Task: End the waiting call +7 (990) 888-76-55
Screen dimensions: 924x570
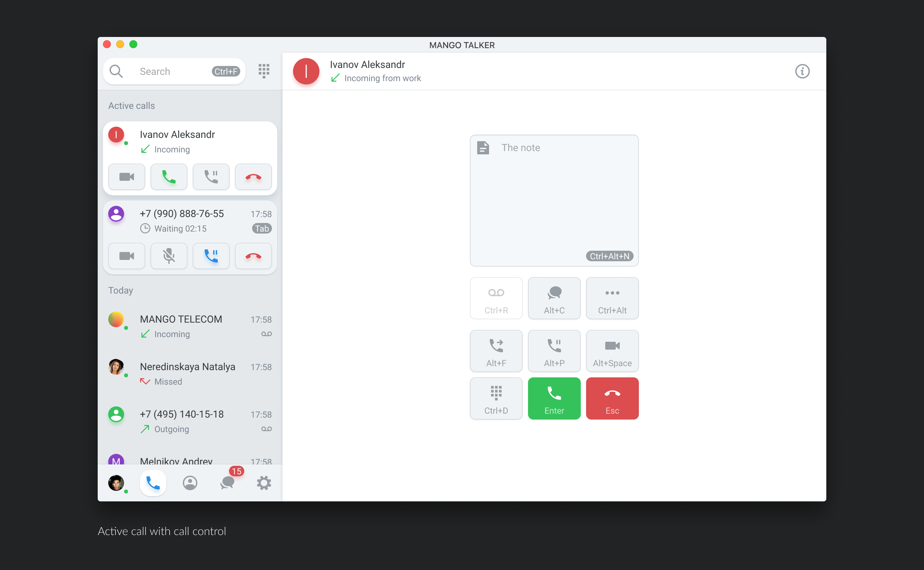Action: point(253,256)
